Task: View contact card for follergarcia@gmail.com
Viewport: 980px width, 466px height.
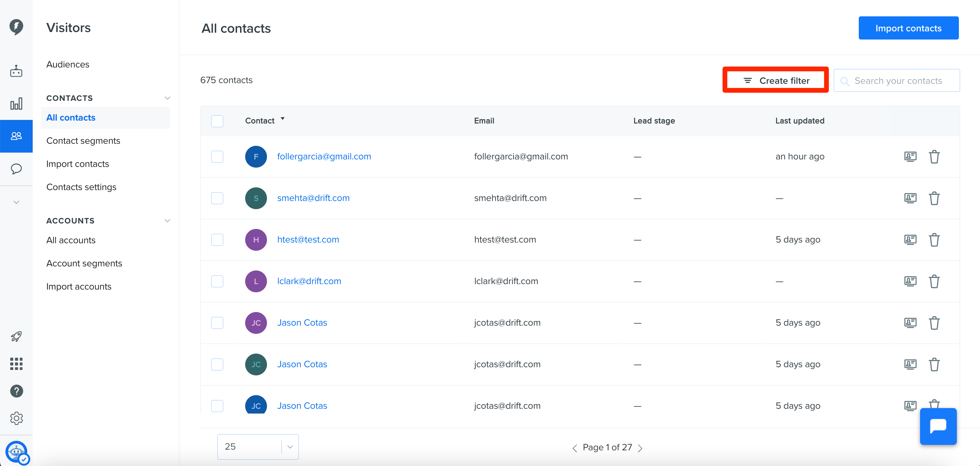Action: [911, 156]
